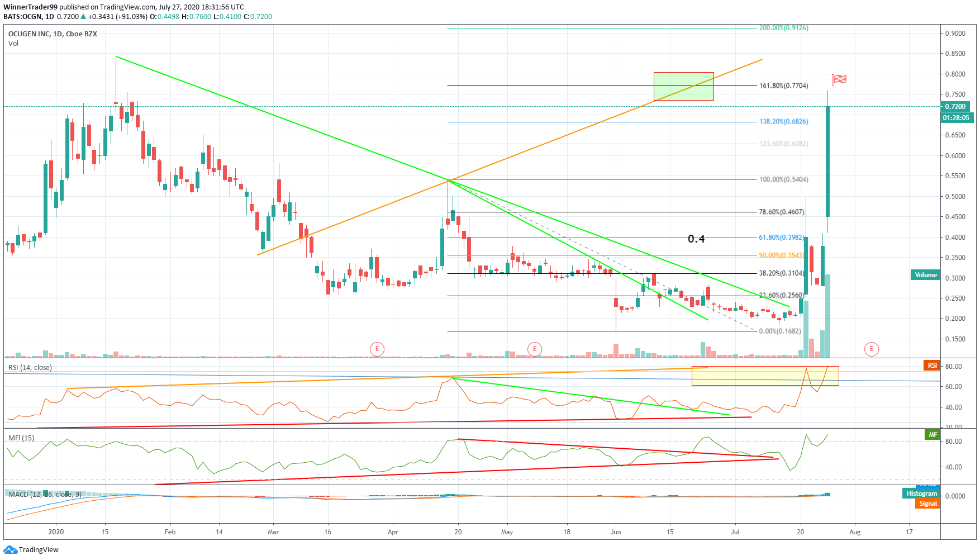Select the 100.00%(0.5404) Fibonacci label
The width and height of the screenshot is (980, 560).
click(783, 180)
